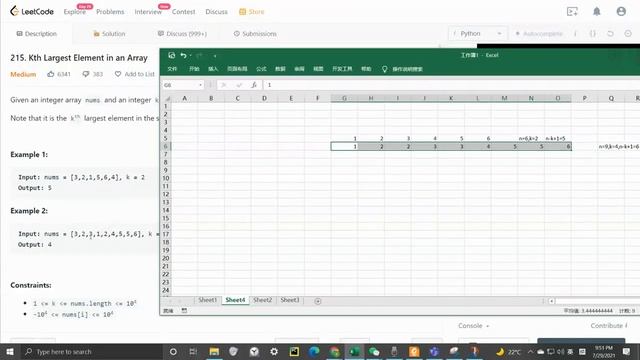640x360 pixels.
Task: Click the Excel select-all corner triangle
Action: (167, 98)
